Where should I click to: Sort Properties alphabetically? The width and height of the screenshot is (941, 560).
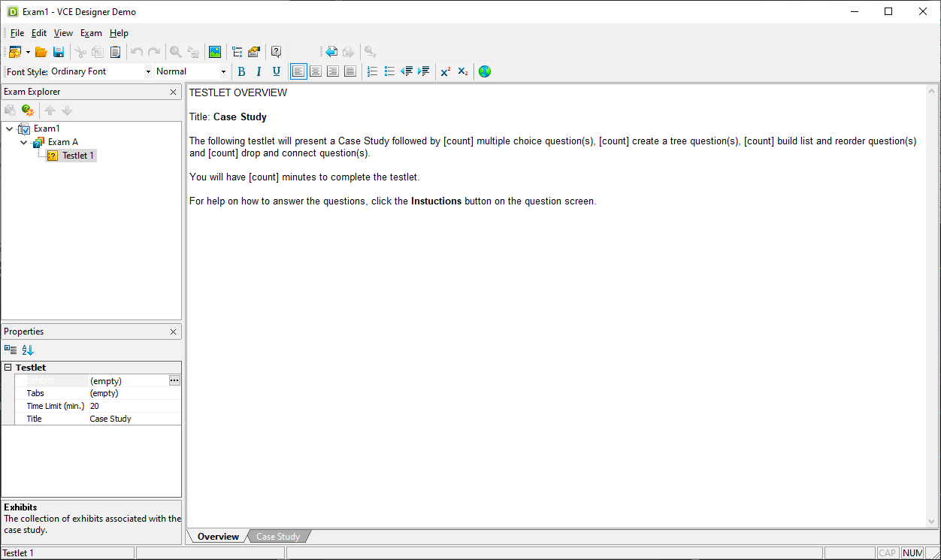[x=28, y=350]
